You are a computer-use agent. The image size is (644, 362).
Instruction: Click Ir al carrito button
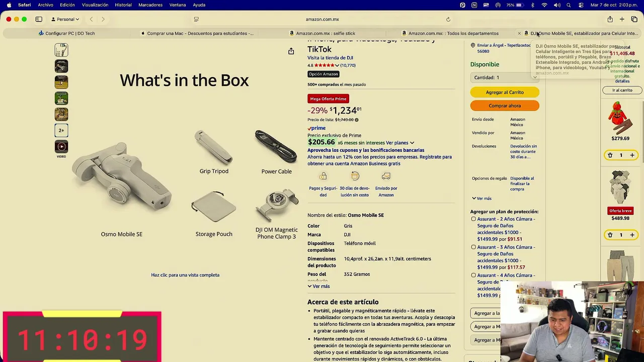click(622, 90)
